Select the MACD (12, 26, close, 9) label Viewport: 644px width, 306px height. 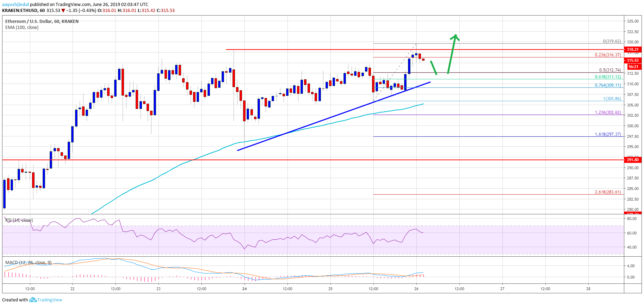(x=28, y=263)
